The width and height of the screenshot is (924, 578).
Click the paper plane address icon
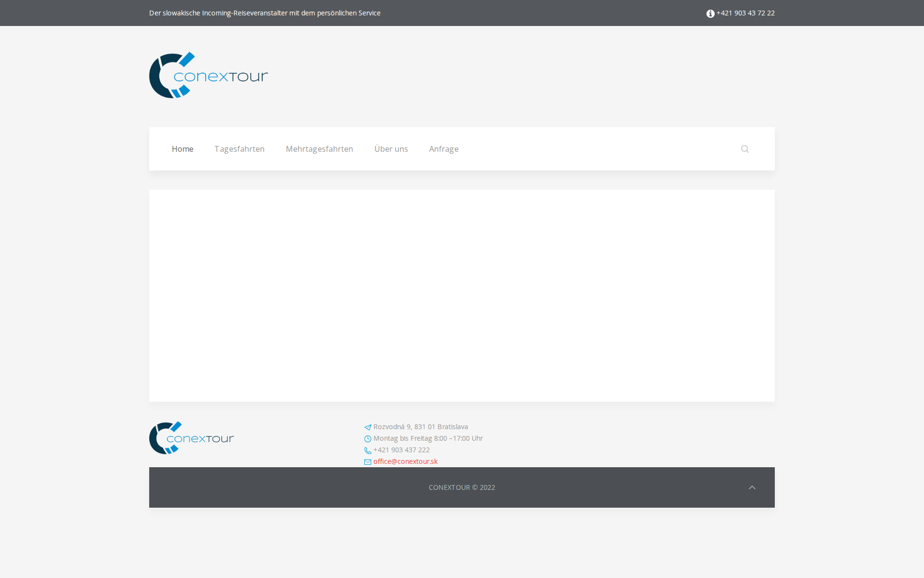coord(368,427)
